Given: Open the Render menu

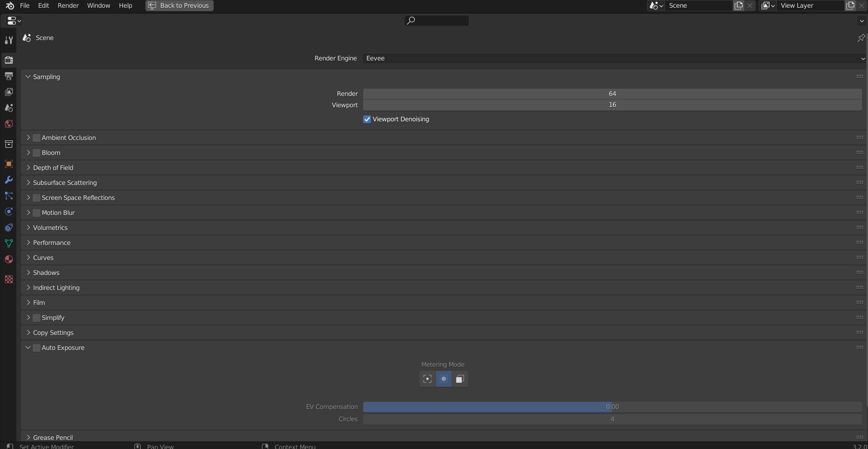Looking at the screenshot, I should (68, 5).
